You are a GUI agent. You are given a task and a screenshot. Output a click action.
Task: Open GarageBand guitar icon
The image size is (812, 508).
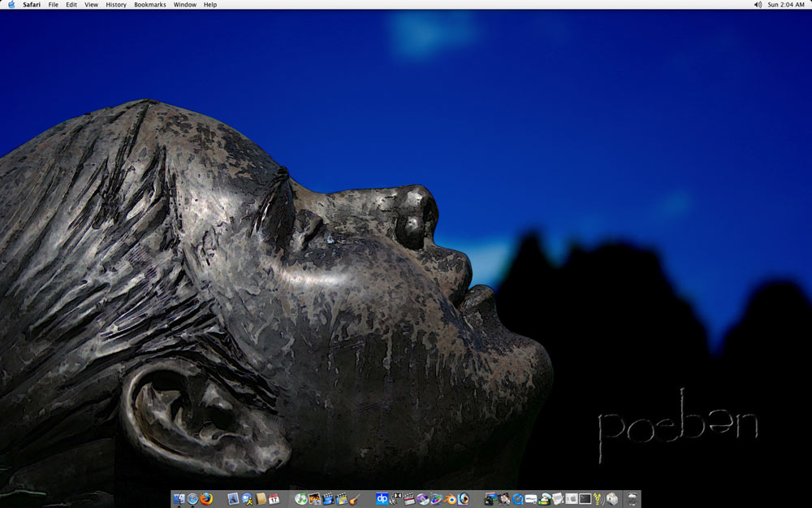[x=355, y=499]
